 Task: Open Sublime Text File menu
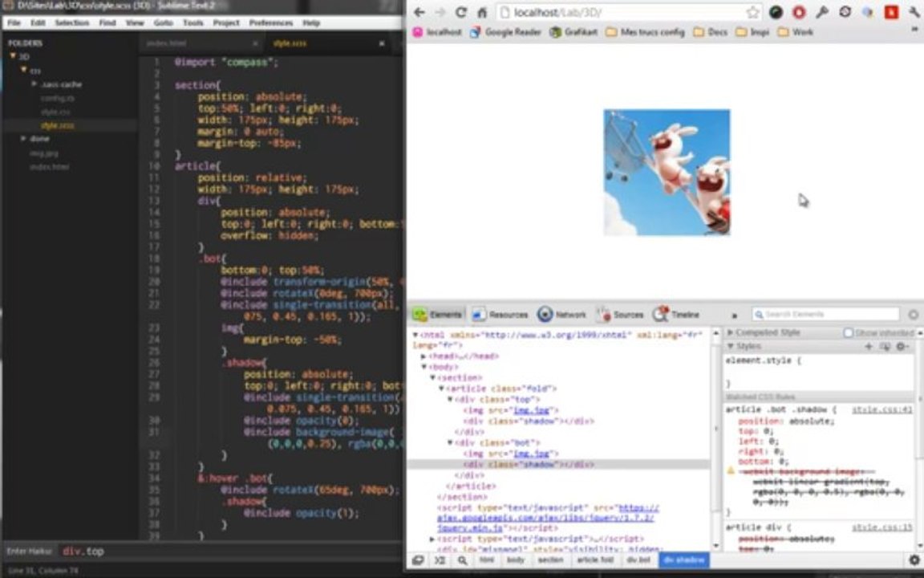click(x=14, y=23)
